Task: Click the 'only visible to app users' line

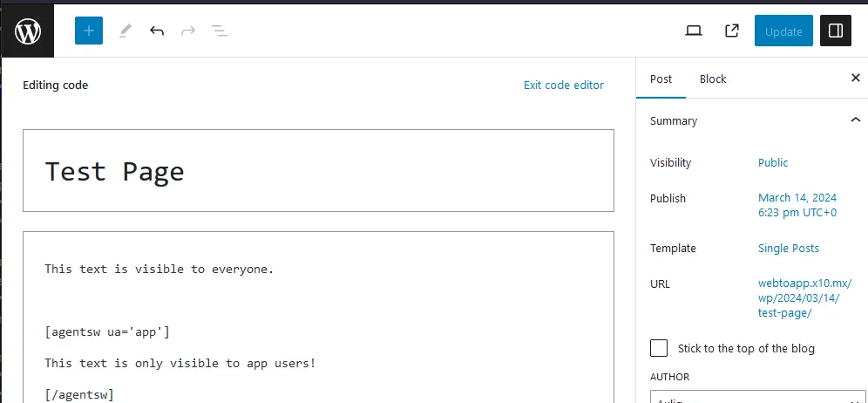Action: click(x=180, y=363)
